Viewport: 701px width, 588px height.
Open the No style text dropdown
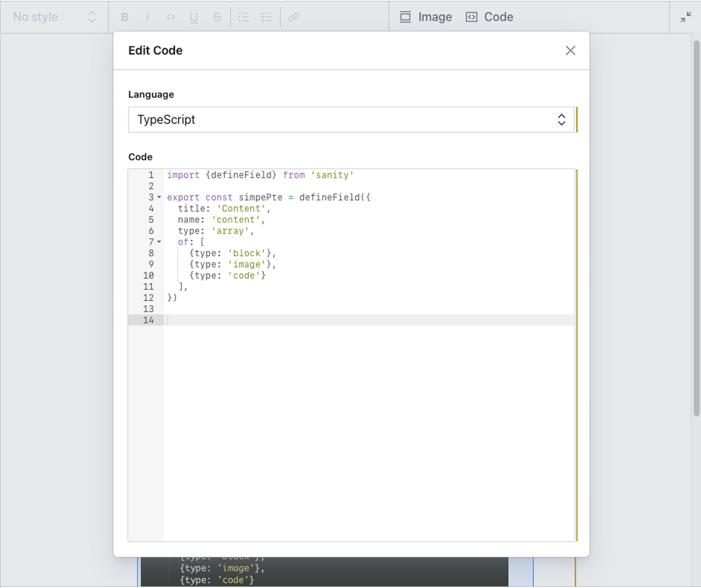click(x=54, y=17)
